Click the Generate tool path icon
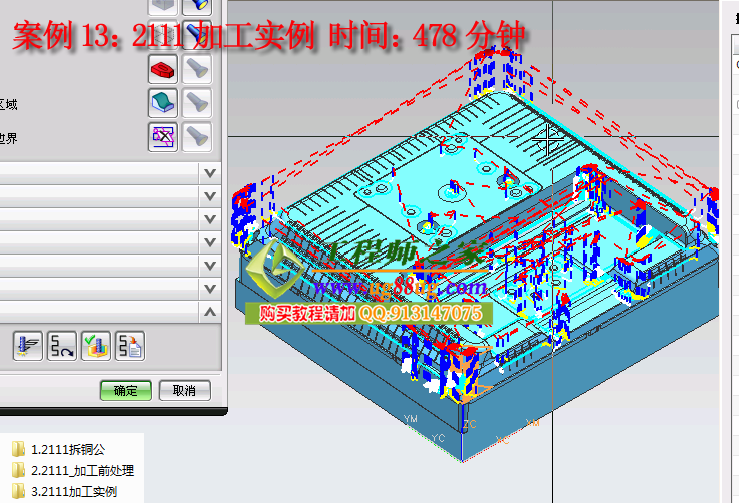This screenshot has width=739, height=503. (27, 346)
